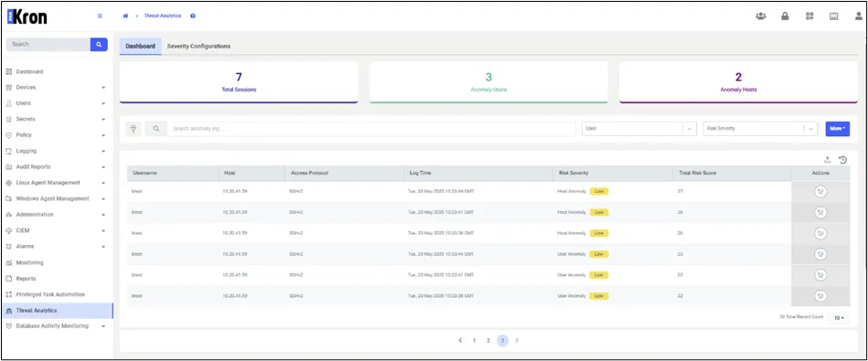868x361 pixels.
Task: Expand the Audit Reports sidebar arrow
Action: coord(103,167)
